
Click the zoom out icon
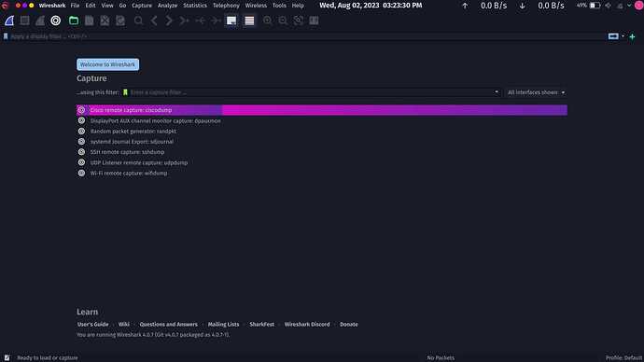283,21
